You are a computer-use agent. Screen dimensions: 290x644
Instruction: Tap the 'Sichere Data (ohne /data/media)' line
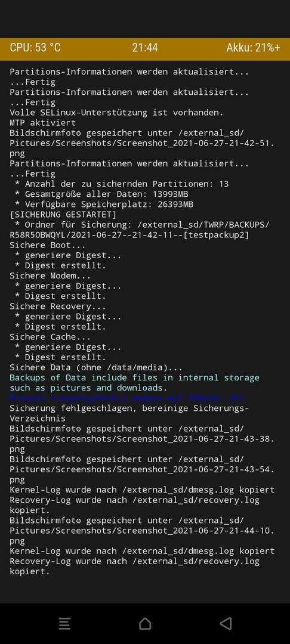coord(96,367)
